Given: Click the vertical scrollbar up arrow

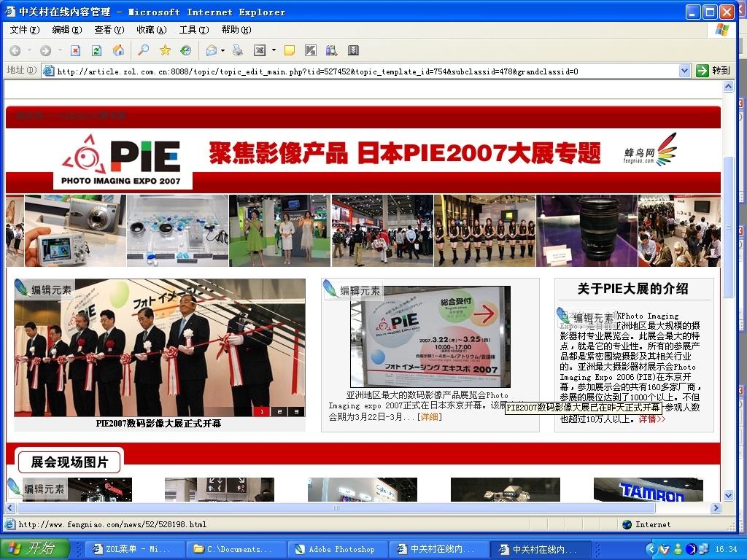Looking at the screenshot, I should pos(728,86).
